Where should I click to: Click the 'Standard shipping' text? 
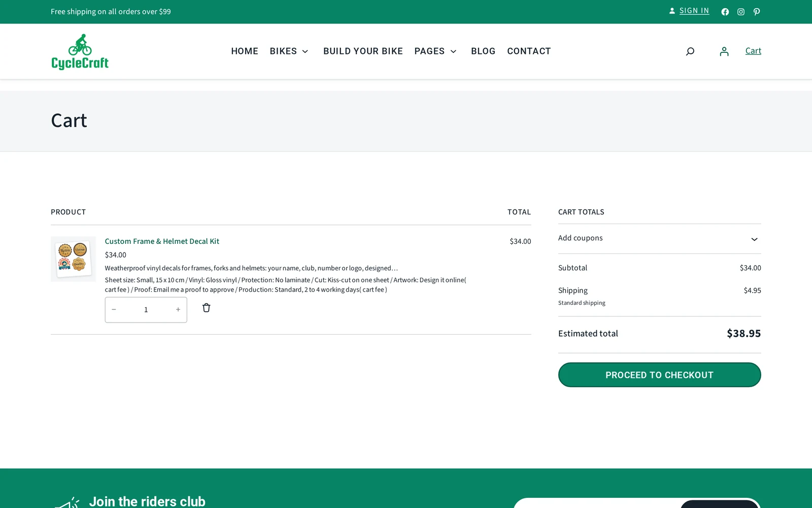click(582, 303)
